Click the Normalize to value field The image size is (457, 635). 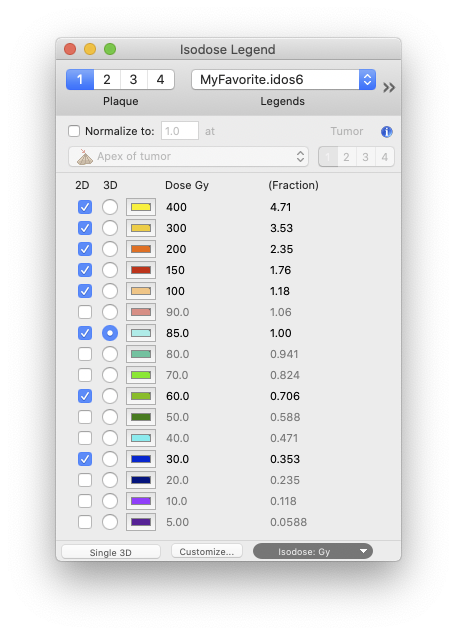pyautogui.click(x=180, y=131)
